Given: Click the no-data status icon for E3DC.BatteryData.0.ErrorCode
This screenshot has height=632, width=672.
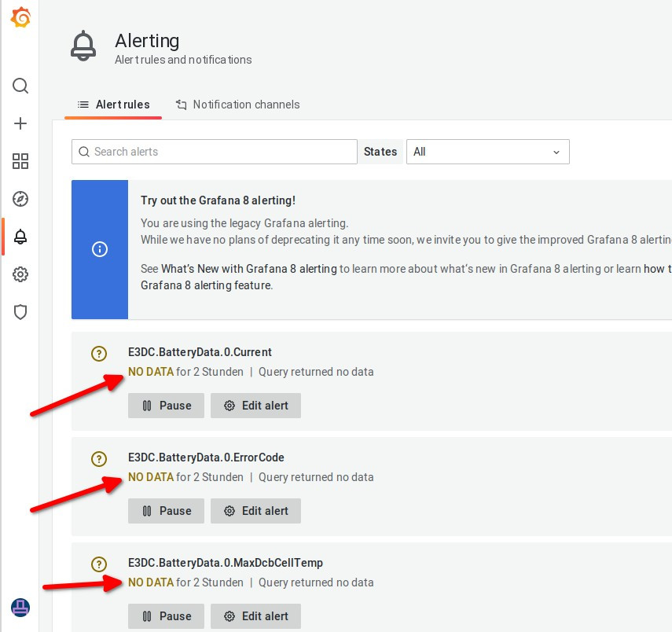Looking at the screenshot, I should 99,459.
